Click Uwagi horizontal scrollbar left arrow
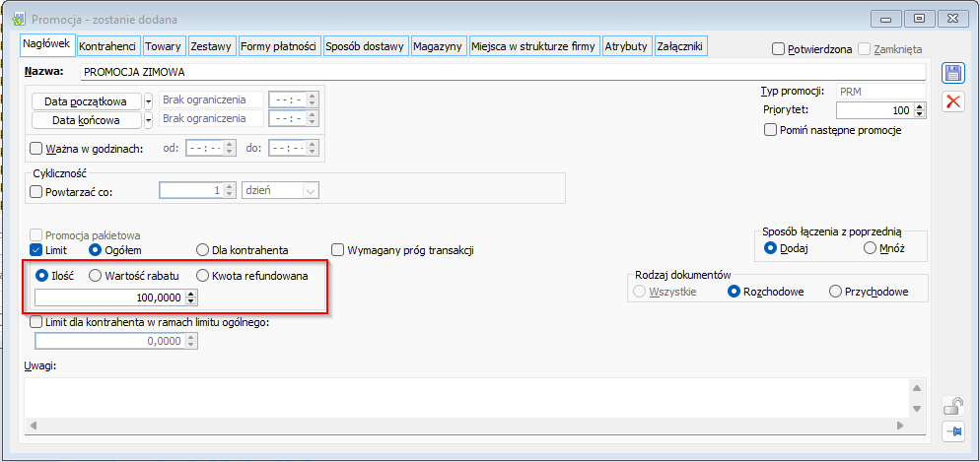 [32, 426]
